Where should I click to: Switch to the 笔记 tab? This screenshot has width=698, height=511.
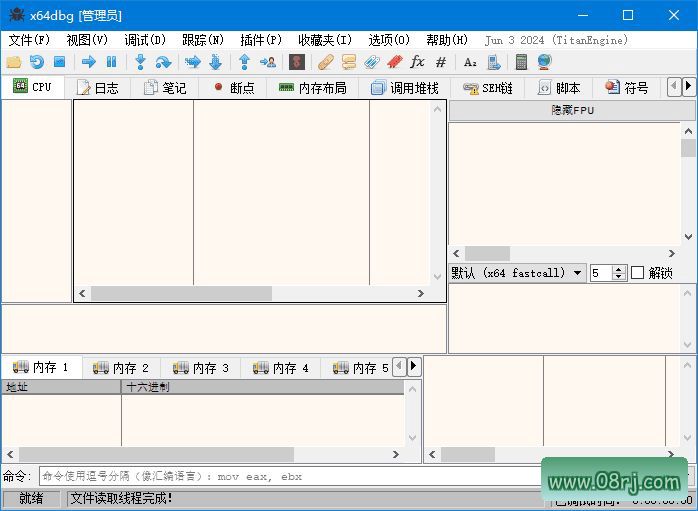(165, 88)
